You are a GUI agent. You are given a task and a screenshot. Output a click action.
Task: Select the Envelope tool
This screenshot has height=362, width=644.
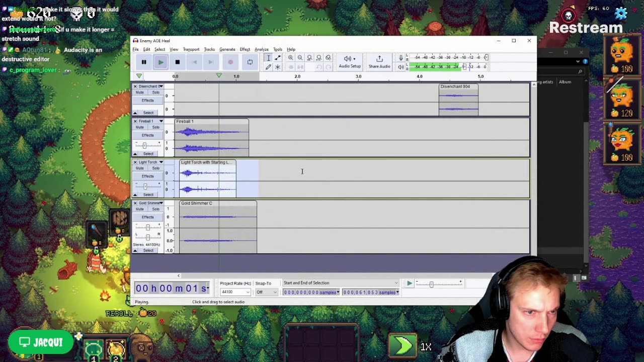pyautogui.click(x=278, y=58)
